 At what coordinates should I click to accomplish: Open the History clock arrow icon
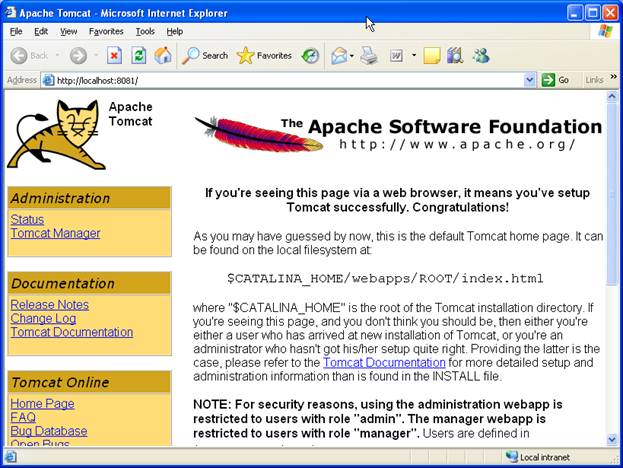[x=310, y=56]
